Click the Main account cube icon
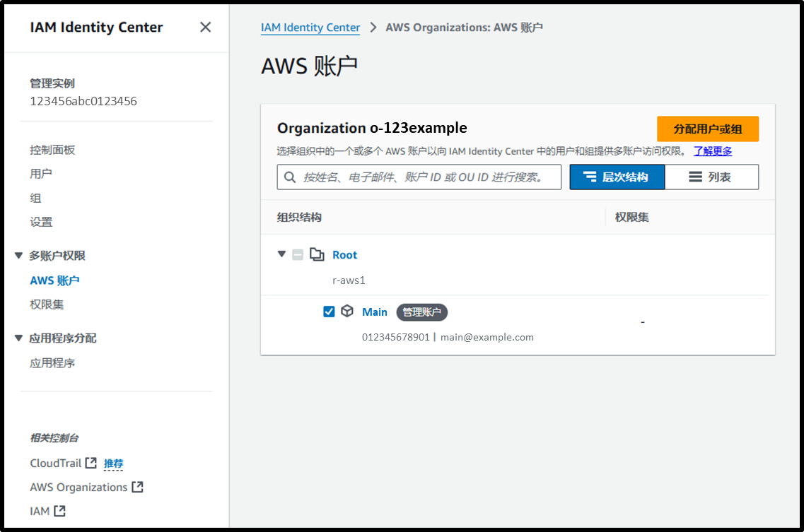Image resolution: width=804 pixels, height=532 pixels. [347, 311]
